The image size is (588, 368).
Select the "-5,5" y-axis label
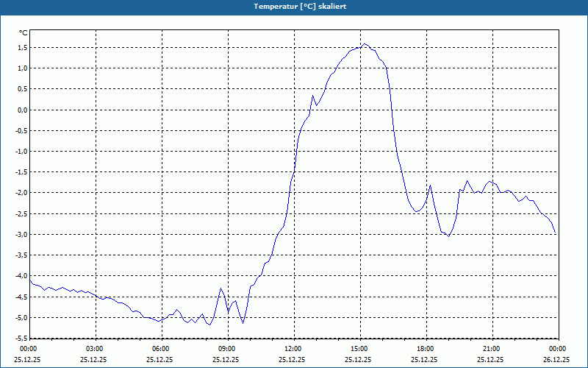[x=22, y=338]
